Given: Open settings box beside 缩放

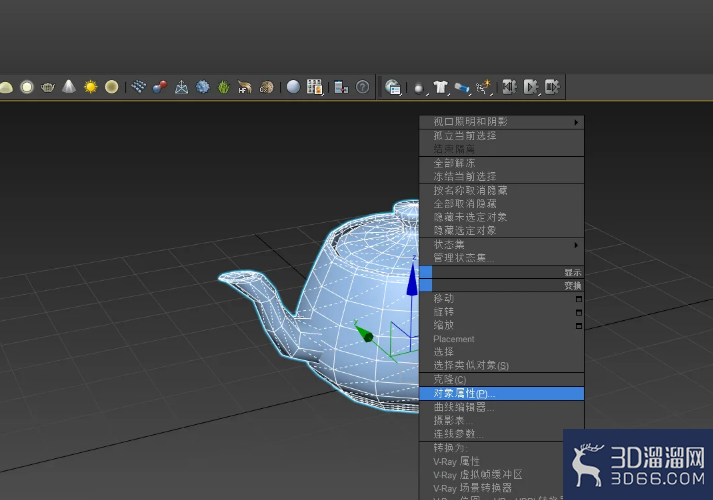Looking at the screenshot, I should (579, 326).
